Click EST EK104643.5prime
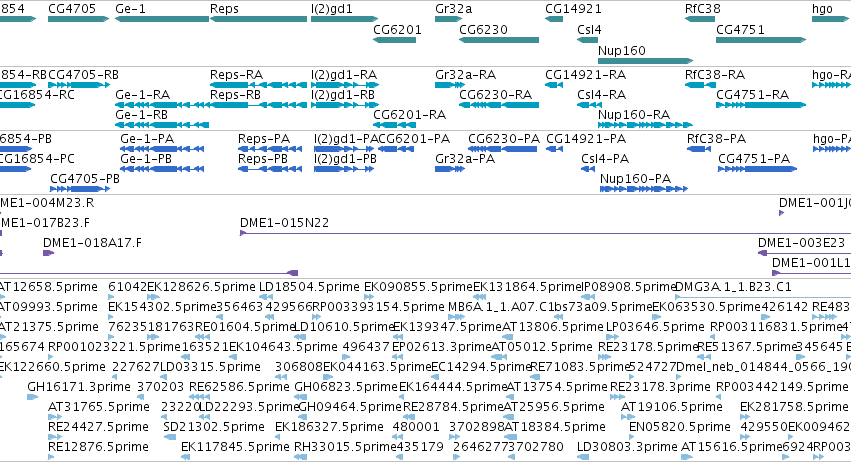This screenshot has height=462, width=851. (x=234, y=357)
